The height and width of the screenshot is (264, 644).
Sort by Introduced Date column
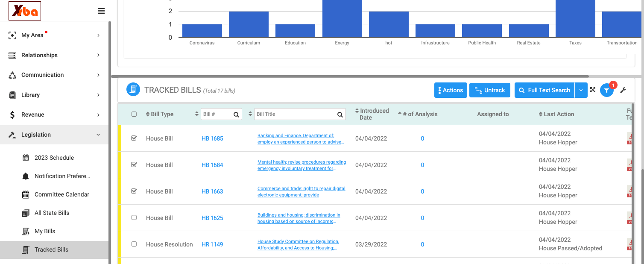(372, 114)
